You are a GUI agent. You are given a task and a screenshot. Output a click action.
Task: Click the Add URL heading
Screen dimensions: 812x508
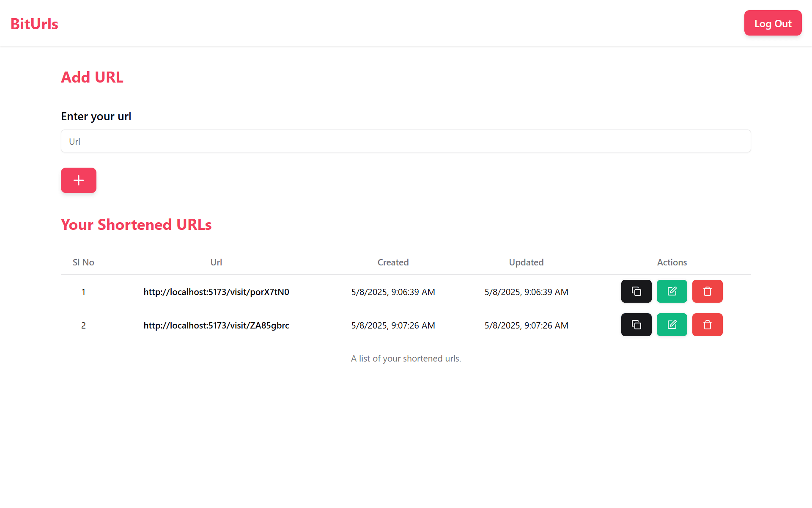tap(92, 77)
